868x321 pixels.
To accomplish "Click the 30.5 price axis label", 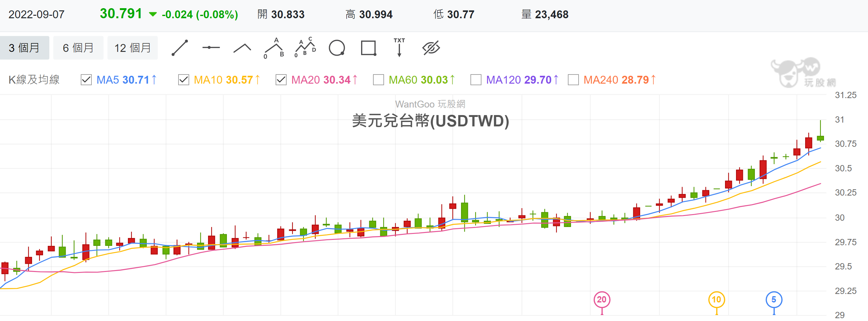I will [x=843, y=168].
